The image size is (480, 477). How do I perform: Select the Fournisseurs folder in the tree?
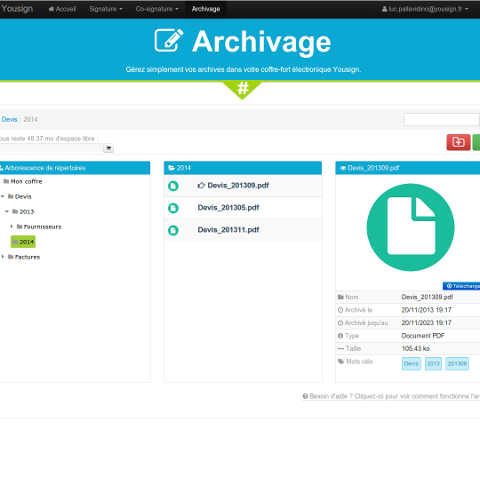coord(39,227)
